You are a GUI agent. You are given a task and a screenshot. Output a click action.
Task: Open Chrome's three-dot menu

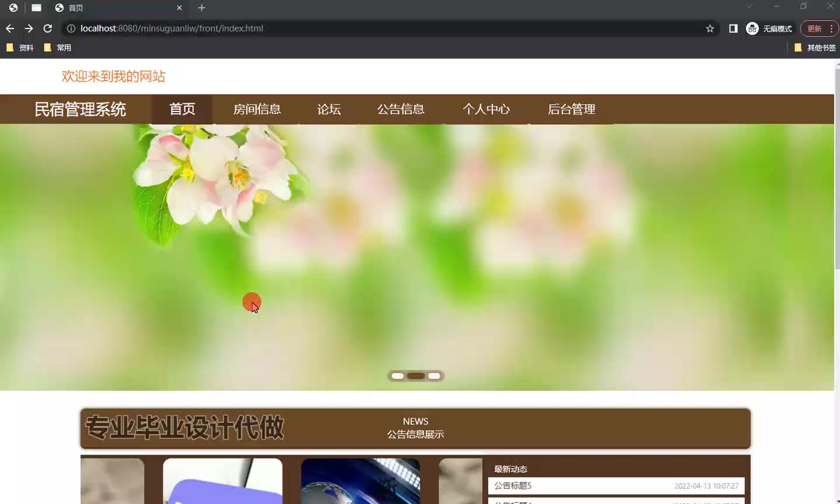coord(831,29)
